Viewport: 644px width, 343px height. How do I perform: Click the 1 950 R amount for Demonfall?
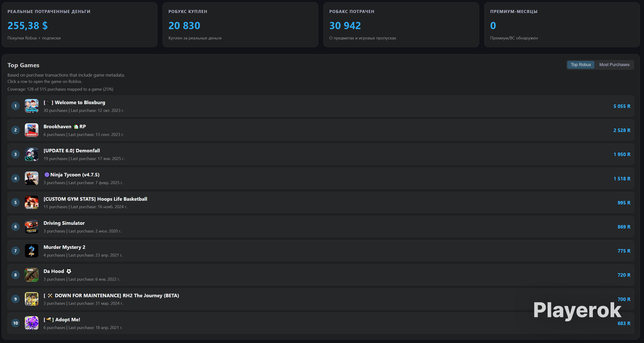tap(622, 154)
